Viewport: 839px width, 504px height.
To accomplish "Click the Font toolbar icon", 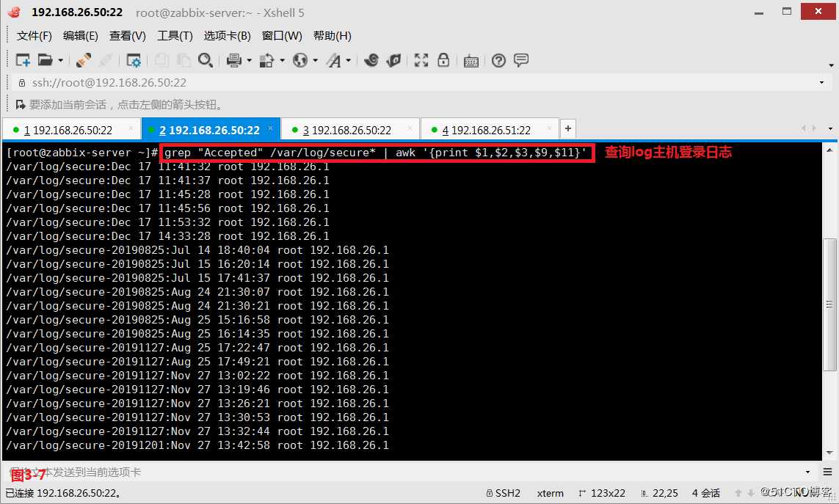I will (334, 60).
